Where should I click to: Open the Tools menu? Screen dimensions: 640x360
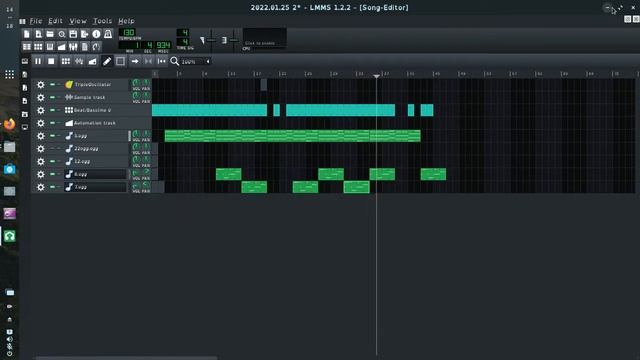click(x=102, y=21)
